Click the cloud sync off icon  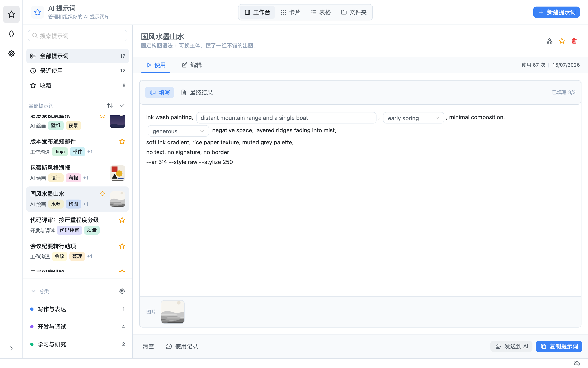tap(577, 363)
